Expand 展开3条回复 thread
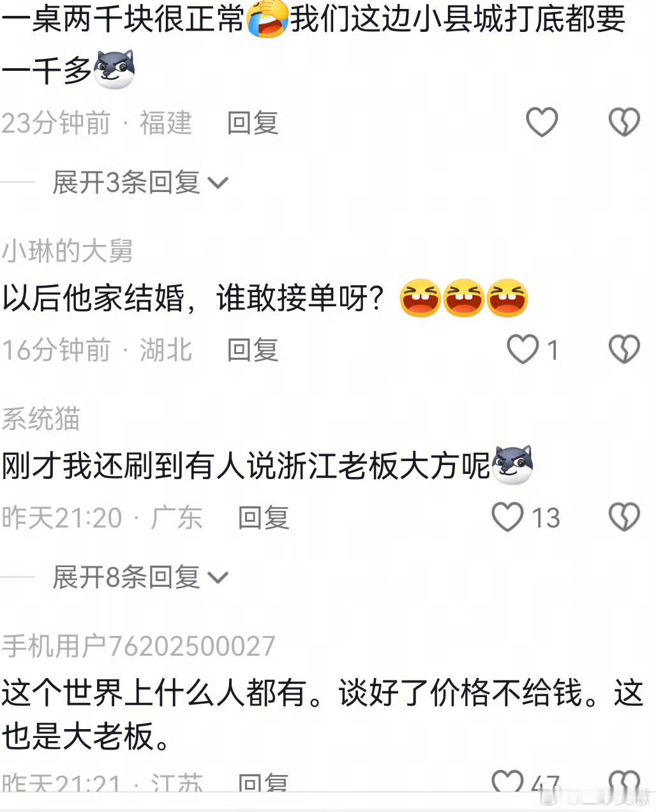The width and height of the screenshot is (656, 812). [x=140, y=182]
